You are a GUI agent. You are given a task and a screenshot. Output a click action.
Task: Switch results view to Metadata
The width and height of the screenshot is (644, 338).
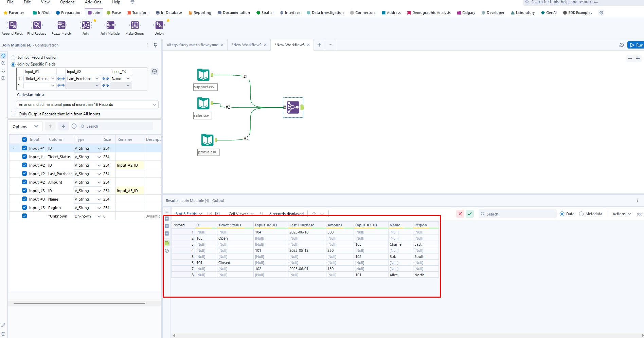click(582, 214)
